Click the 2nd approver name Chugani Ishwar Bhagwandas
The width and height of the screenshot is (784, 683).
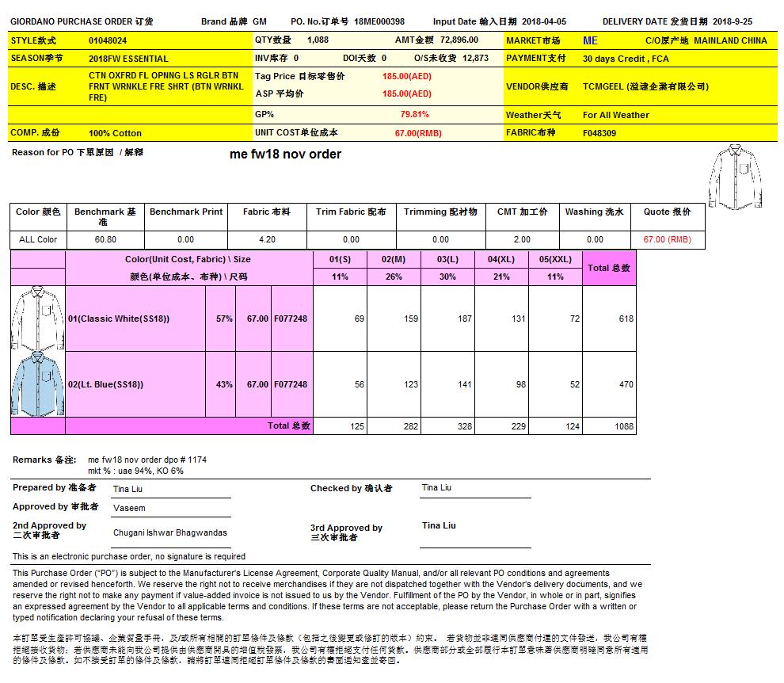pyautogui.click(x=169, y=533)
